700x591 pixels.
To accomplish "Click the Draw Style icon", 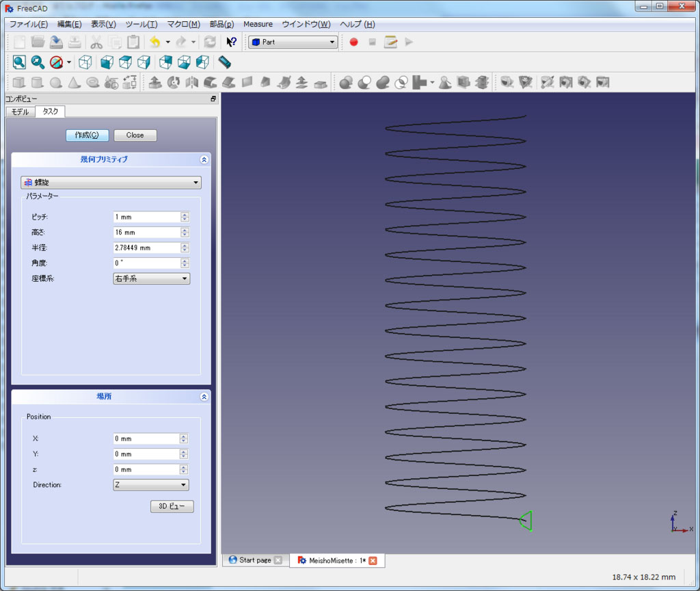I will pos(56,62).
